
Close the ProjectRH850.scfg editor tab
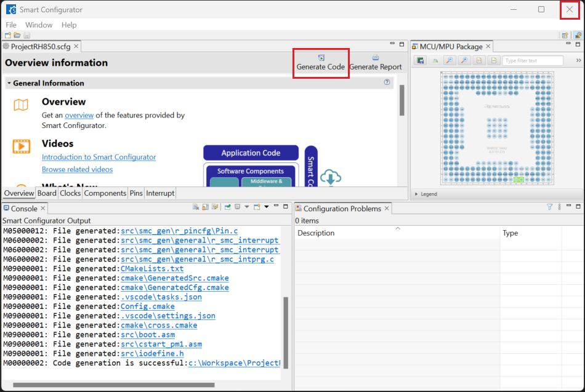pos(76,46)
